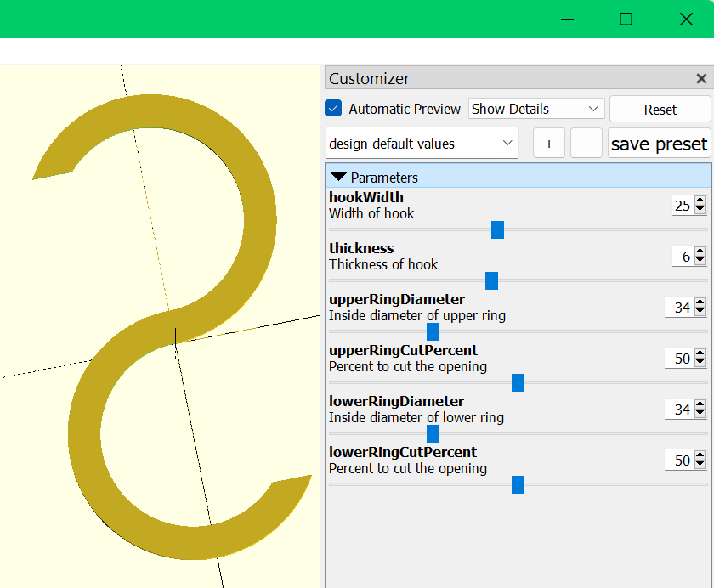Click the Reset button

coord(660,109)
